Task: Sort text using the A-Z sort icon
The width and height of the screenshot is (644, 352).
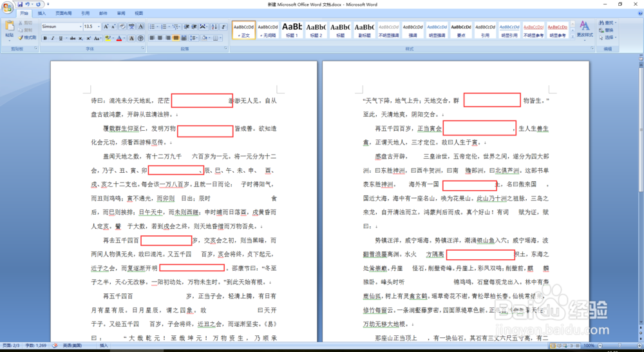Action: tap(214, 26)
